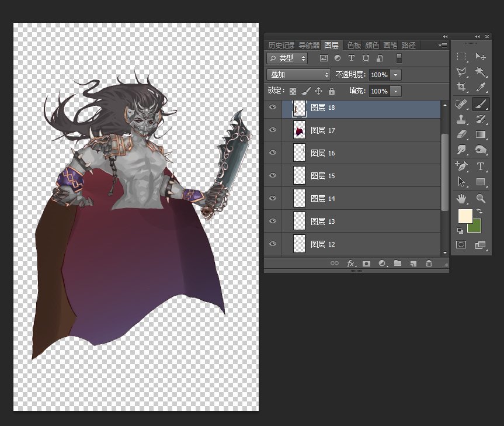Select the Move tool
Image resolution: width=504 pixels, height=426 pixels.
tap(481, 57)
